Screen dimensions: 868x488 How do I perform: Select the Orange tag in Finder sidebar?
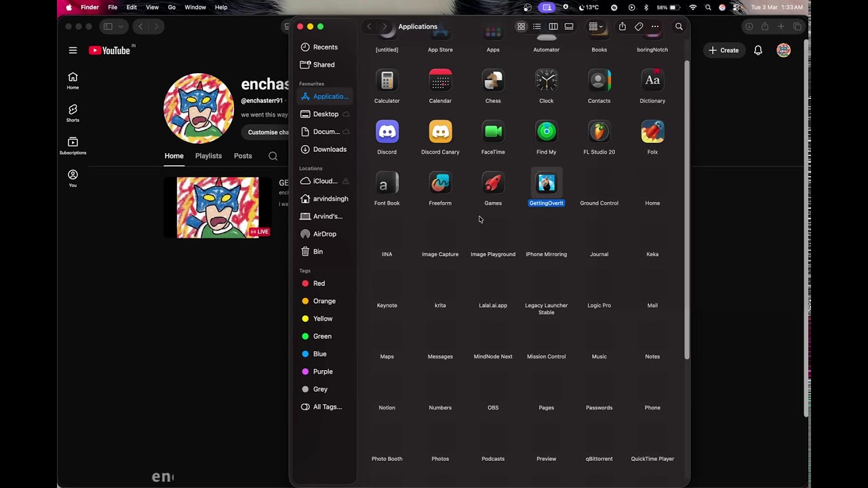[325, 301]
